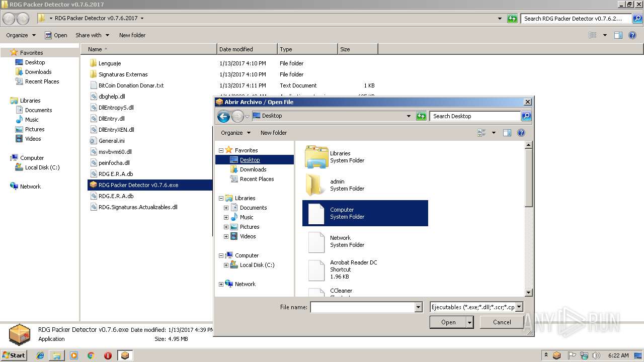644x362 pixels.
Task: Click Share with in Explorer toolbar
Action: [x=92, y=35]
